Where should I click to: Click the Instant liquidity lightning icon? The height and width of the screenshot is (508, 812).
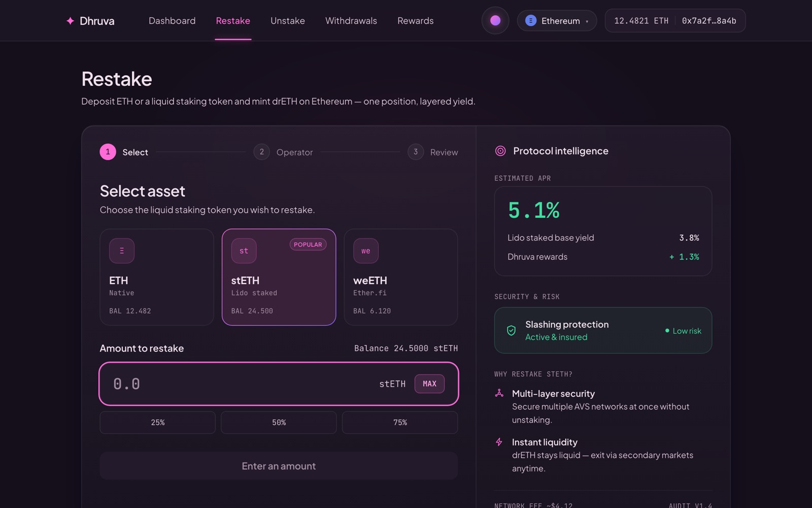point(499,442)
